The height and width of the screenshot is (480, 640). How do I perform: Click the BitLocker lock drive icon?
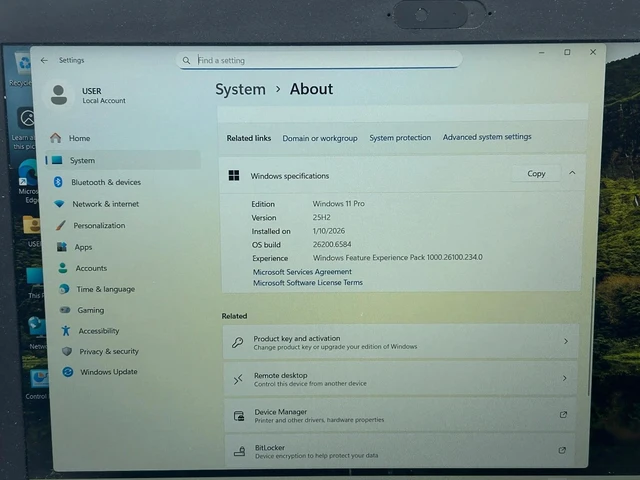239,451
